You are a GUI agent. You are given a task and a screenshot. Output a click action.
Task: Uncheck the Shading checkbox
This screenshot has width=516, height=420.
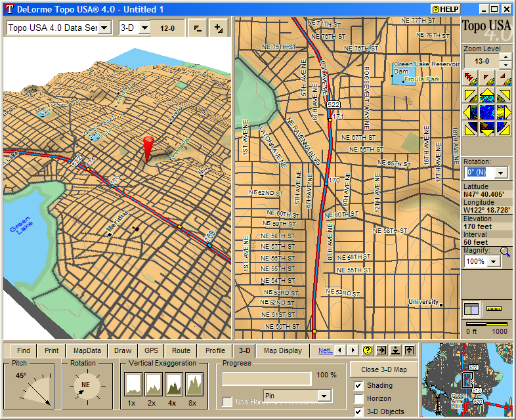(x=358, y=385)
